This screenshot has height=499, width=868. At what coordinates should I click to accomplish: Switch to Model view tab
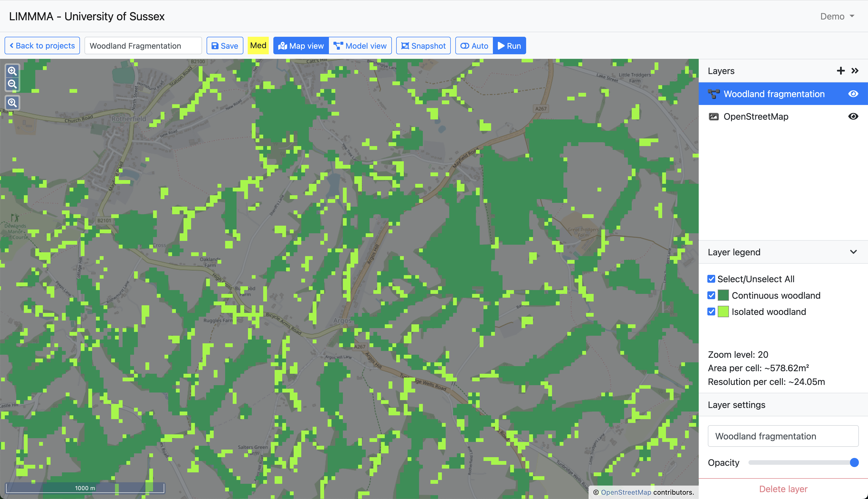[x=360, y=46]
